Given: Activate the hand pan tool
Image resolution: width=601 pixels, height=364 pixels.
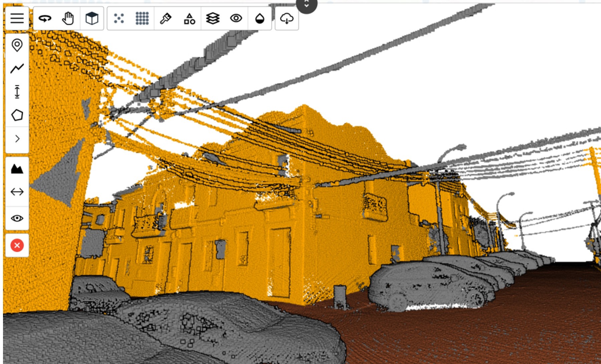Looking at the screenshot, I should [68, 18].
